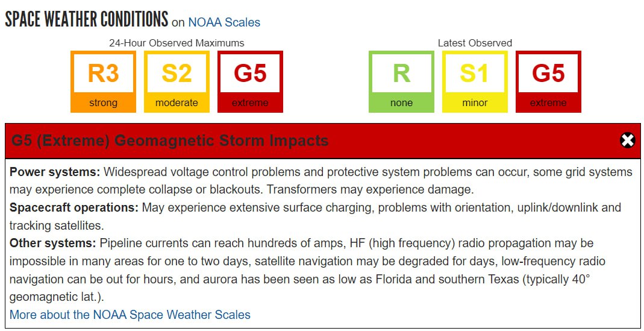644x331 pixels.
Task: Open More about the NOAA Space Weather Scales
Action: [x=130, y=315]
